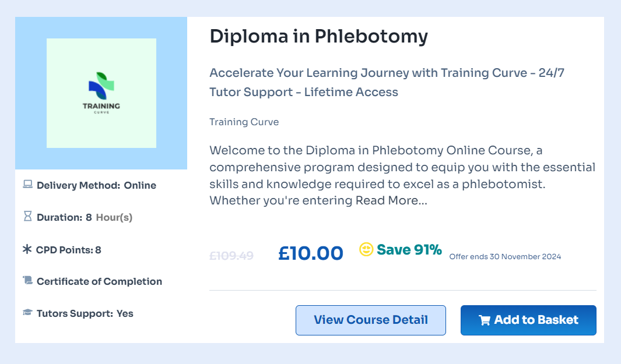The image size is (621, 364).
Task: Click the crossed-out £109.49 original price
Action: pos(231,255)
